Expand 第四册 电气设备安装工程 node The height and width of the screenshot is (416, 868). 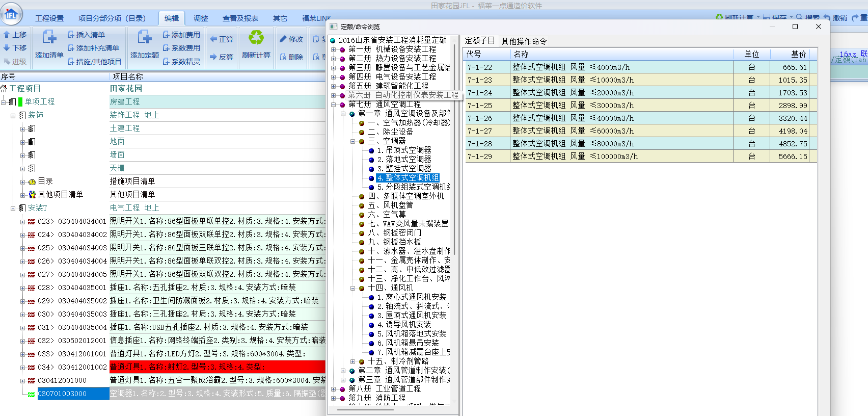pos(334,77)
